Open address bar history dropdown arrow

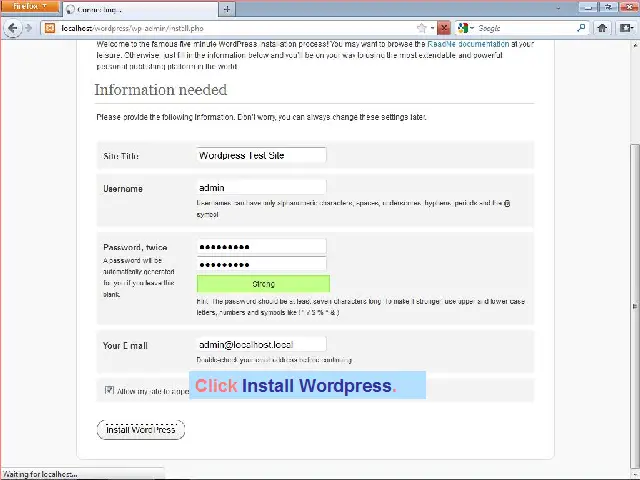(432, 28)
